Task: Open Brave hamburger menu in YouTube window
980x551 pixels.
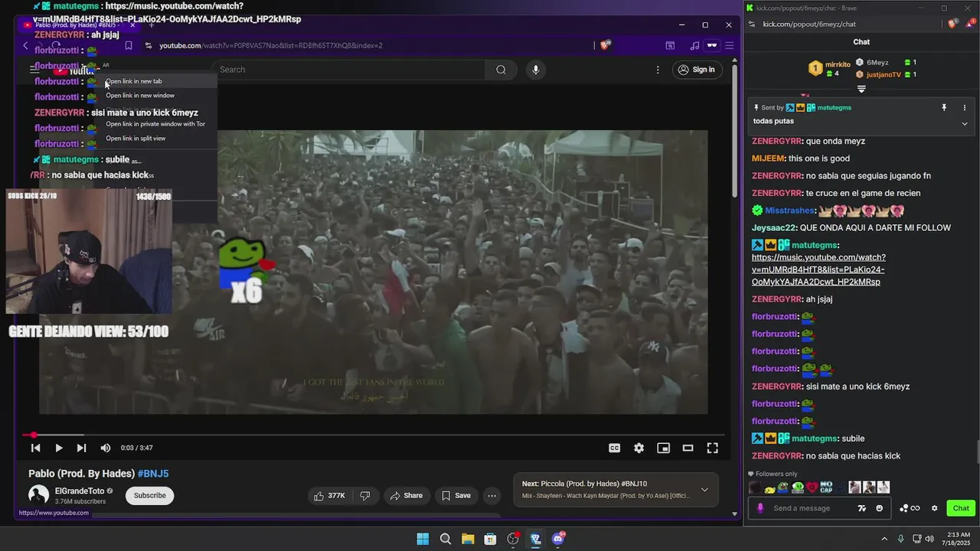Action: pos(729,45)
